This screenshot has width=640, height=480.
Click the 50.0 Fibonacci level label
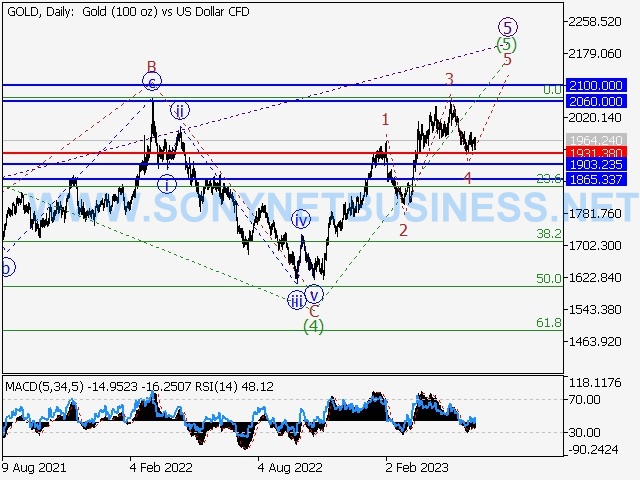[549, 278]
